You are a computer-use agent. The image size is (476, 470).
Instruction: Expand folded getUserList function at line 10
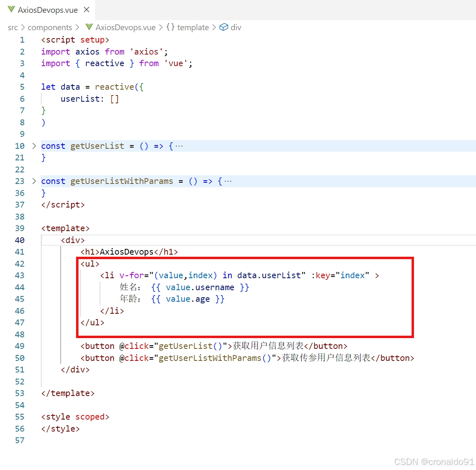coord(34,146)
